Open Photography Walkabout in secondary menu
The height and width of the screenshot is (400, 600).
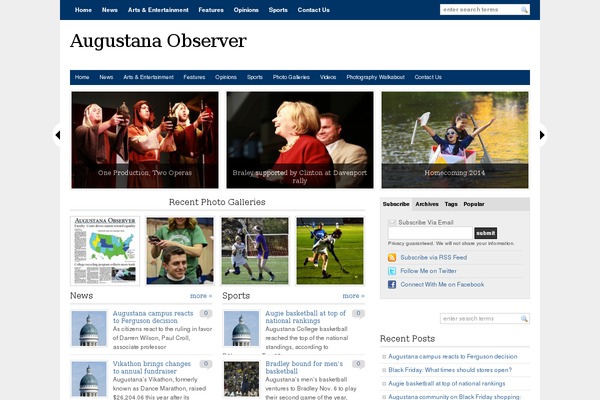click(375, 77)
